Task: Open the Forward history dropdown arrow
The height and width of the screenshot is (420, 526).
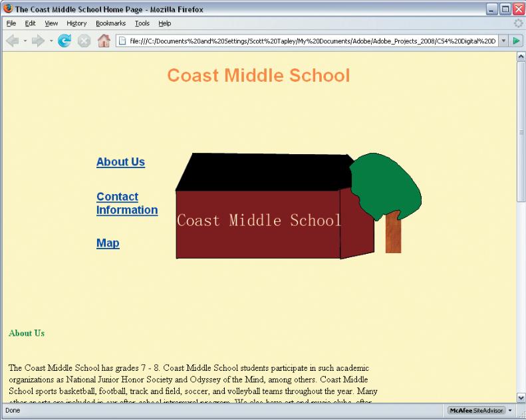Action: (51, 41)
